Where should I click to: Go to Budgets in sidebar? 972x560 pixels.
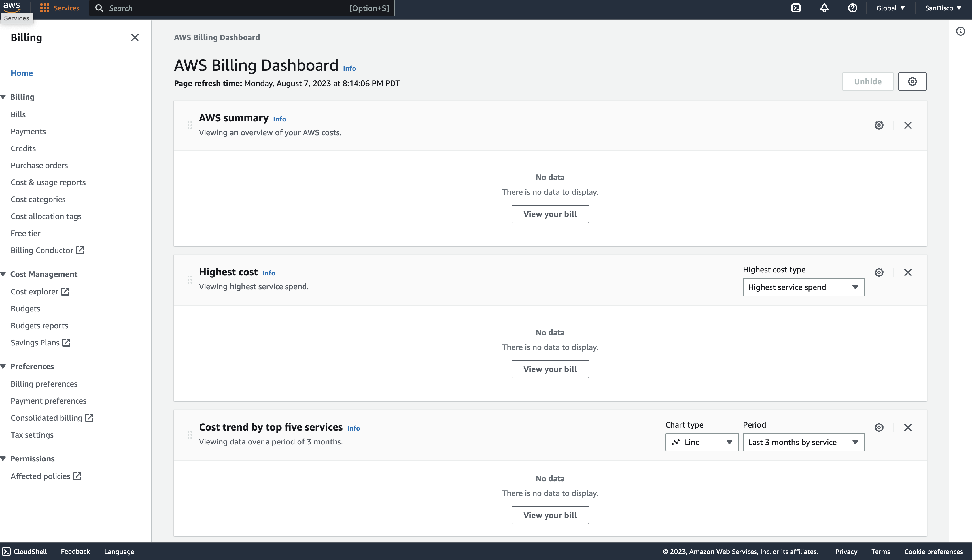coord(26,309)
